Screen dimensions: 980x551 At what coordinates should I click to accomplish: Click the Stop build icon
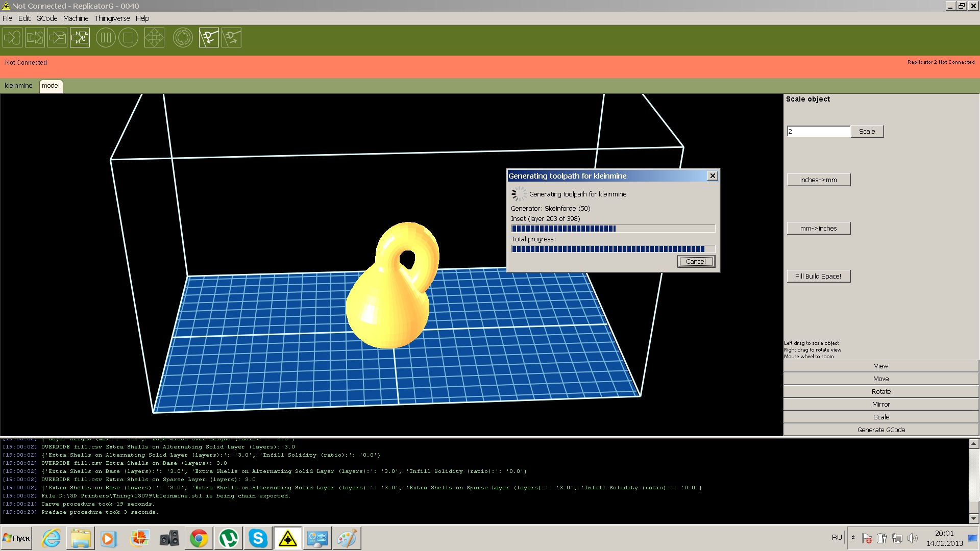tap(128, 38)
